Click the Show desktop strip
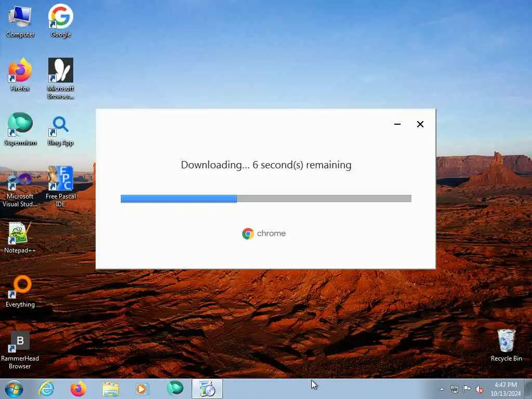Viewport: 532px width, 399px height. (x=528, y=389)
